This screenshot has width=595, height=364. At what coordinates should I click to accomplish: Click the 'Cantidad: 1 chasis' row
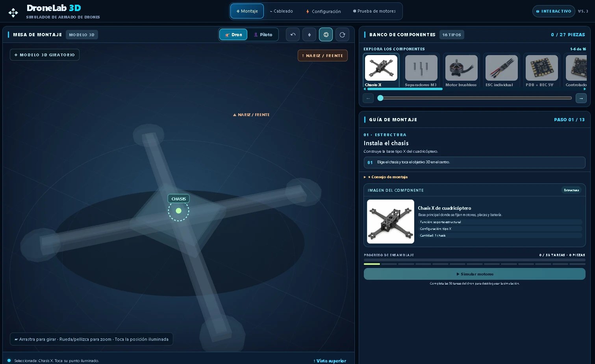coord(500,235)
